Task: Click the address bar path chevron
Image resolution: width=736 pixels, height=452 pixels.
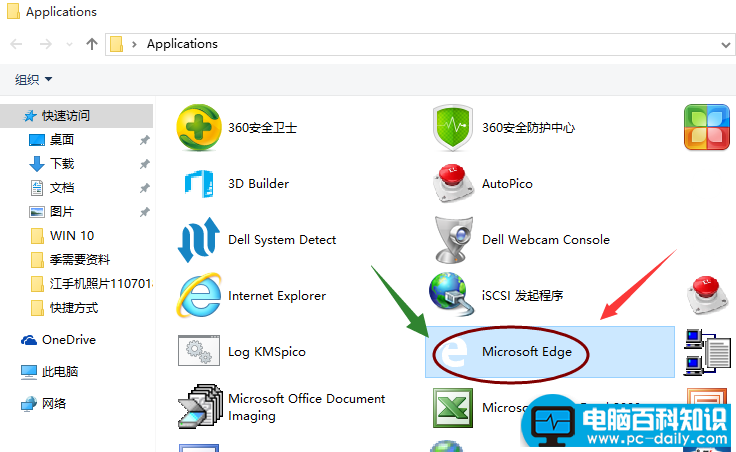Action: pyautogui.click(x=134, y=44)
